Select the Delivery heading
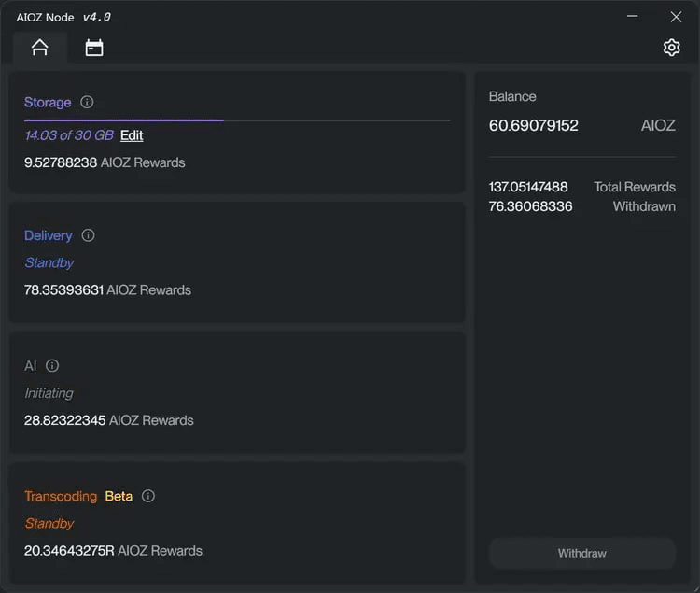The width and height of the screenshot is (700, 593). pyautogui.click(x=49, y=235)
